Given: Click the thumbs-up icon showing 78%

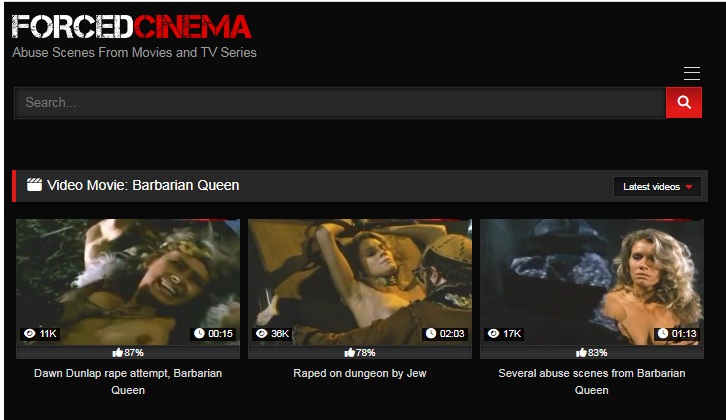Looking at the screenshot, I should pos(349,353).
